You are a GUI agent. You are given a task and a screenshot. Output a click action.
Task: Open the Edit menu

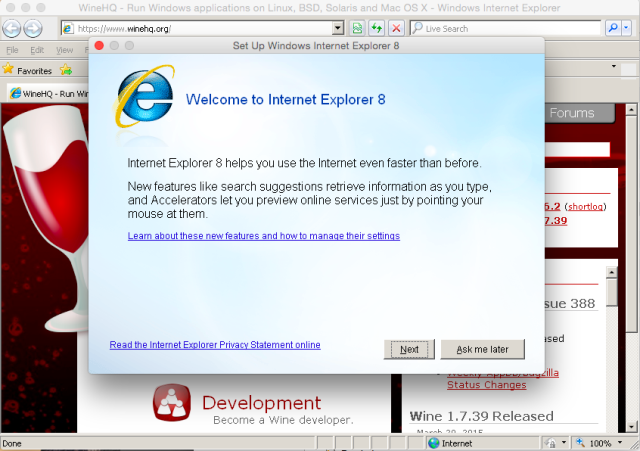[x=37, y=50]
